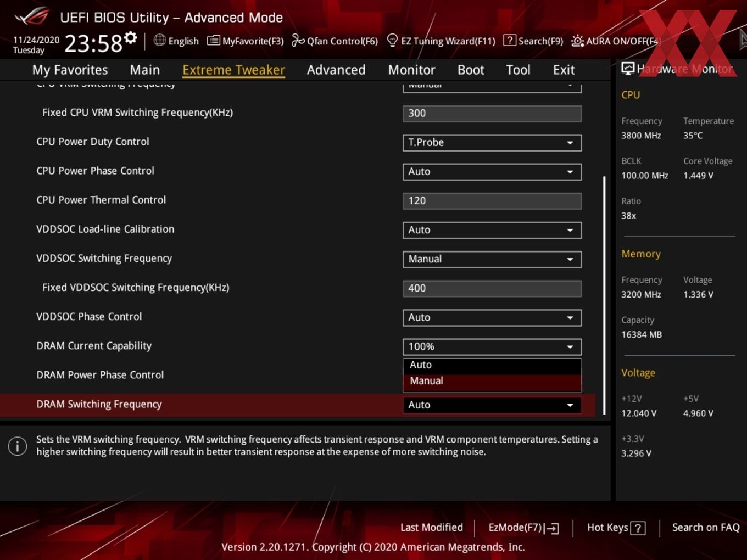747x560 pixels.
Task: Open the My Favorites tab
Action: (x=70, y=70)
